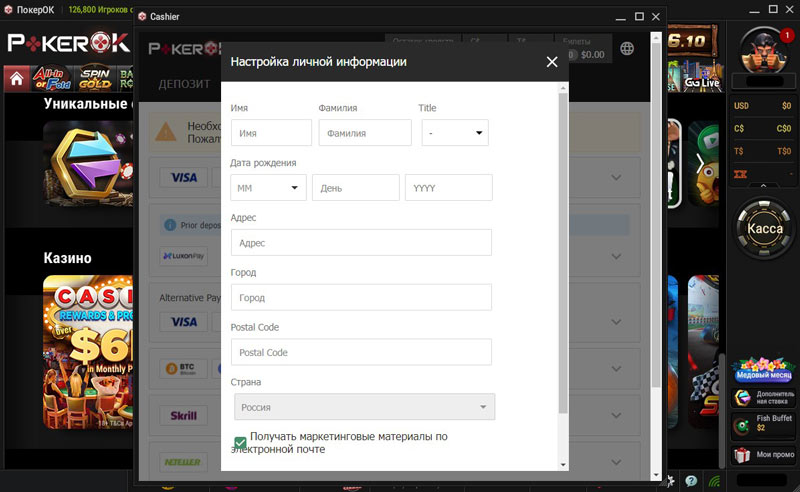Click the Фамилия last name field
This screenshot has width=800, height=492.
[x=365, y=133]
